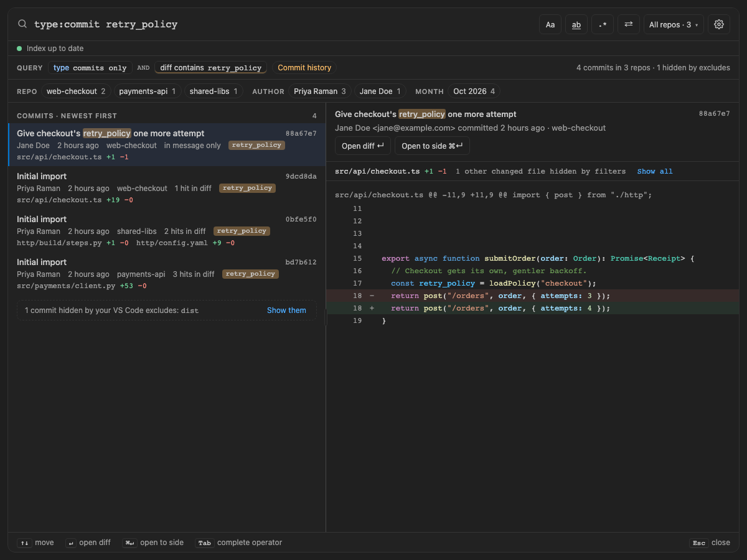This screenshot has height=560, width=747.
Task: Click the Esc close hint
Action: tap(710, 543)
